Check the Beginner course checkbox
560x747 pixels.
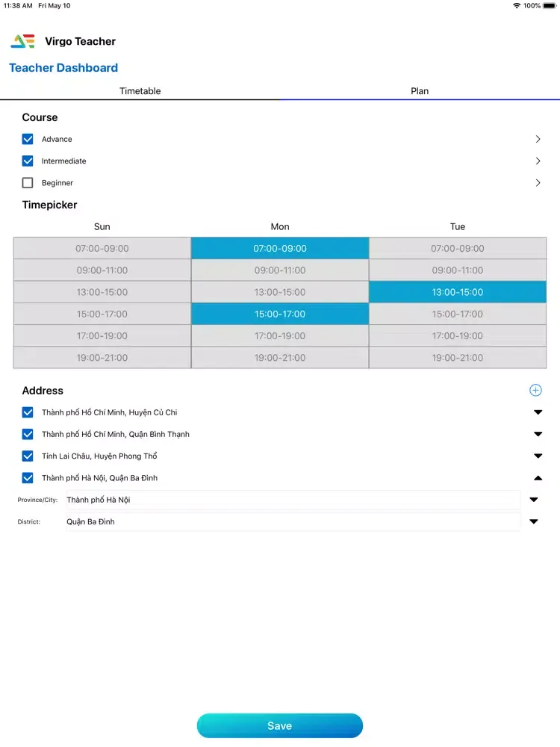coord(28,183)
